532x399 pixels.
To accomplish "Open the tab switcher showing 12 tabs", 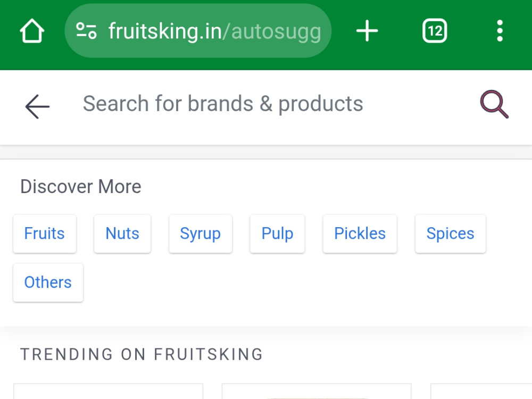I will 435,31.
